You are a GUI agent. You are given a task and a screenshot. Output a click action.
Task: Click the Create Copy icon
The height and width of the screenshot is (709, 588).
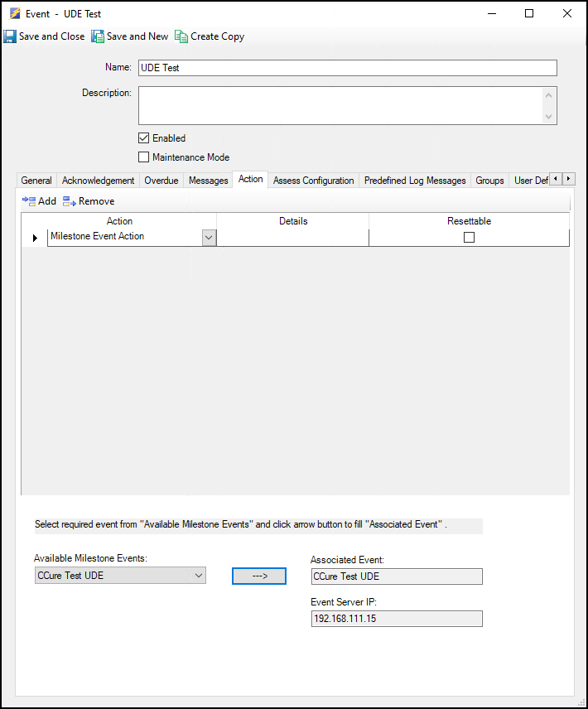click(x=181, y=36)
